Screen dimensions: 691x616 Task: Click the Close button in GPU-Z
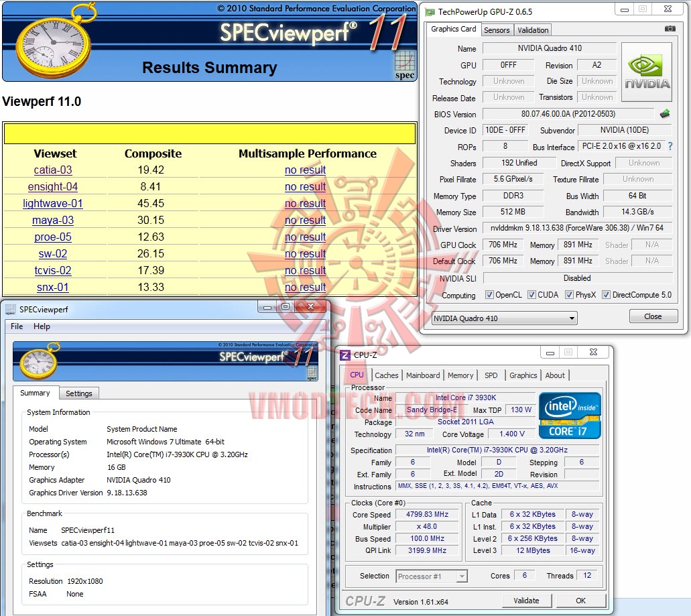point(653,316)
